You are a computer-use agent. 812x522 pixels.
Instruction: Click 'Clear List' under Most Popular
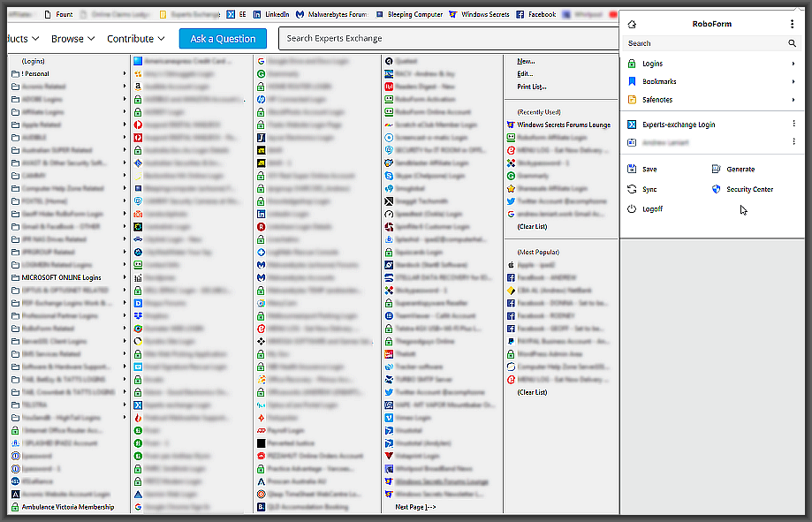click(533, 392)
